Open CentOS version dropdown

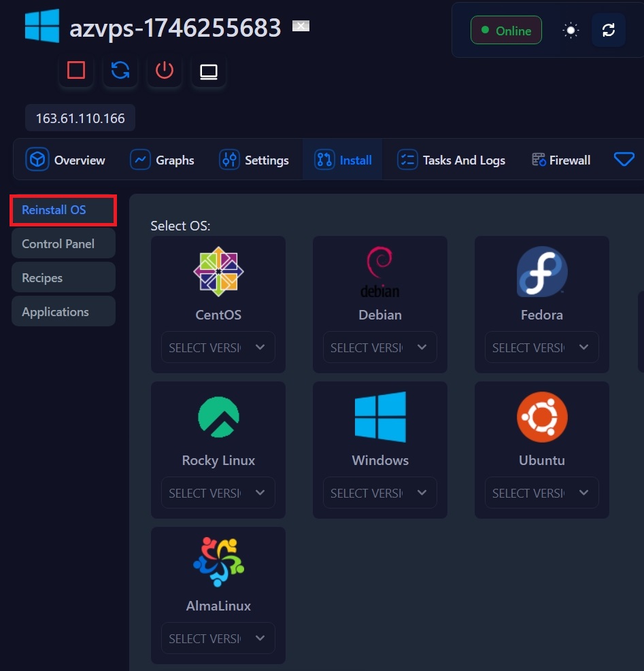tap(218, 347)
